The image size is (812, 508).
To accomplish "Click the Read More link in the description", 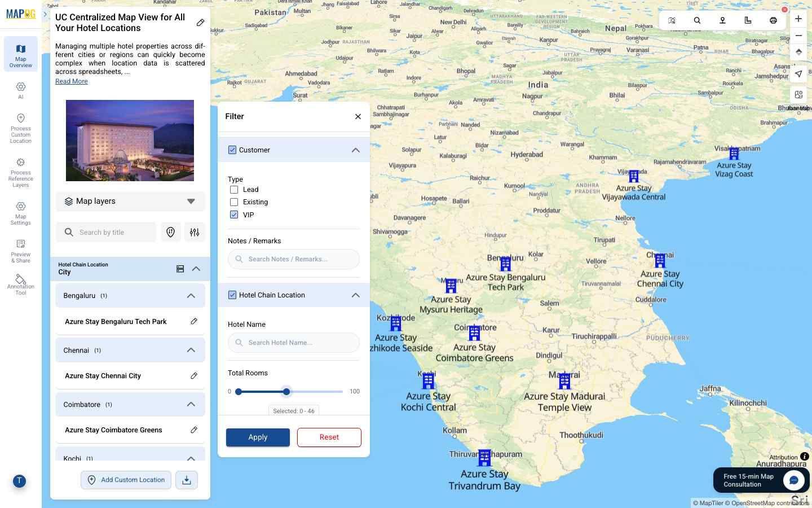I will click(71, 81).
